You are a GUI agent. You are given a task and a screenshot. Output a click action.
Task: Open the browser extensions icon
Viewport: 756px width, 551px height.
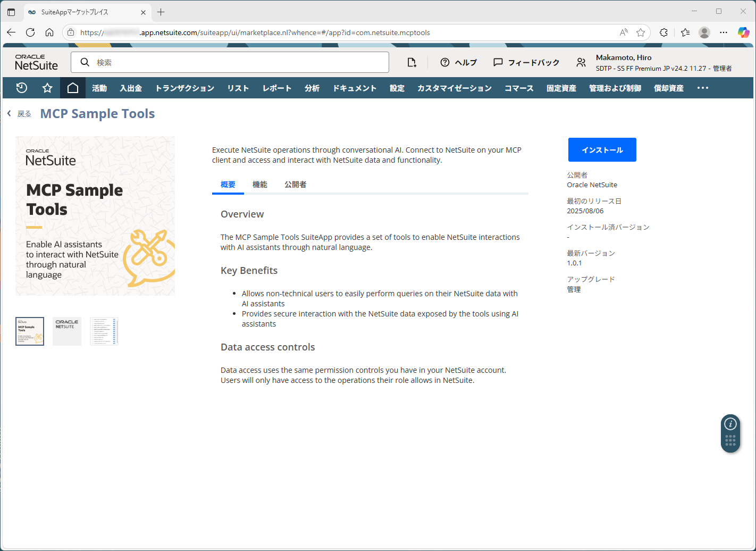tap(663, 32)
